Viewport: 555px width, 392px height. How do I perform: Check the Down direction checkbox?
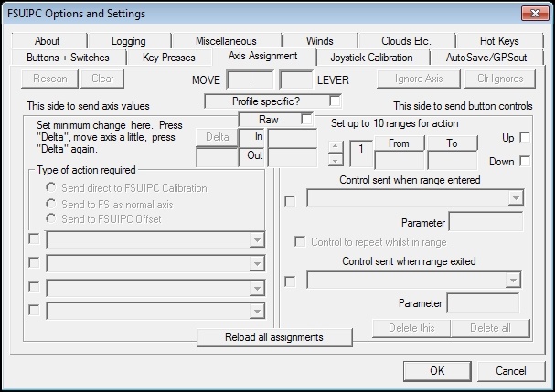point(525,161)
